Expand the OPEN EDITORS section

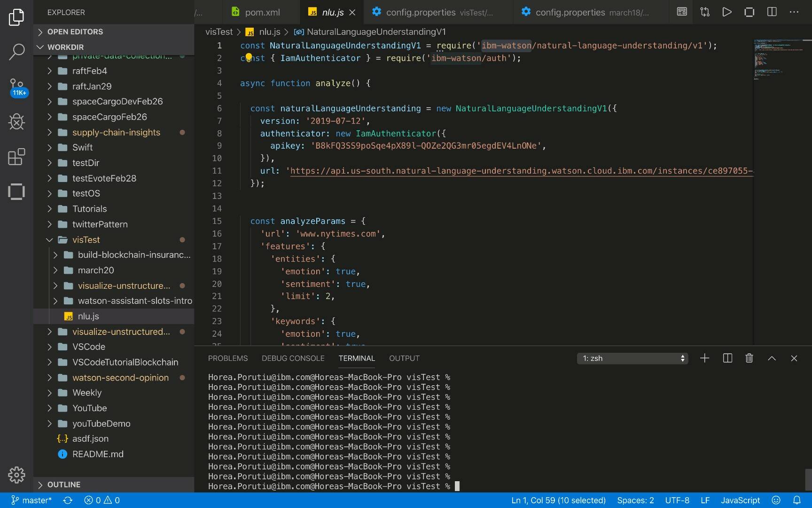114,32
